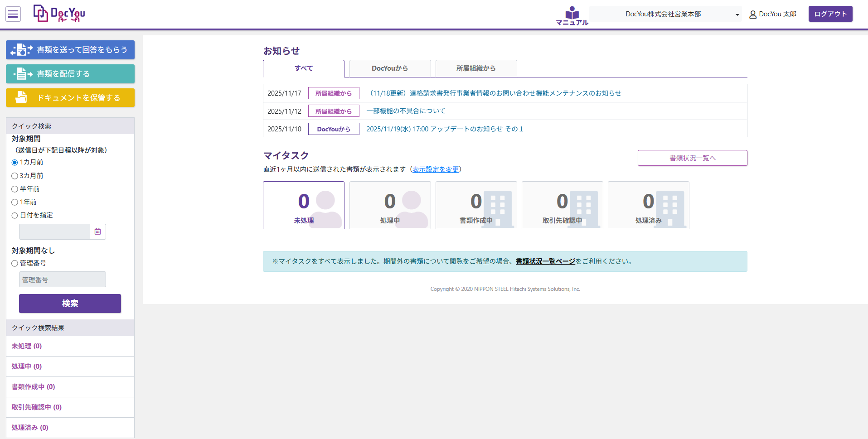The image size is (868, 439).
Task: Open the calendar date picker icon
Action: tap(97, 232)
